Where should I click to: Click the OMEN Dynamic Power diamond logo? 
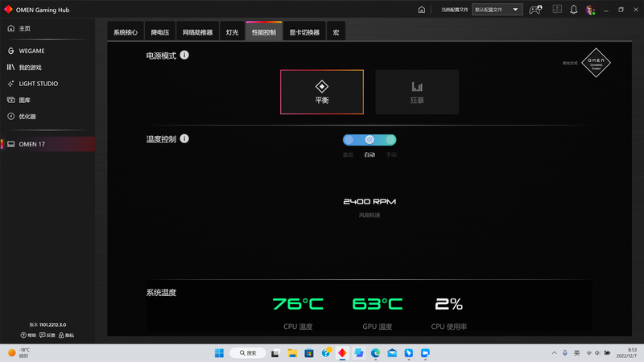pos(596,63)
